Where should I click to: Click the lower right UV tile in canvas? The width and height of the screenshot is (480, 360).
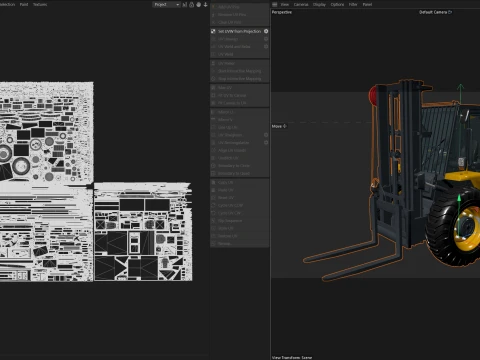tap(143, 232)
